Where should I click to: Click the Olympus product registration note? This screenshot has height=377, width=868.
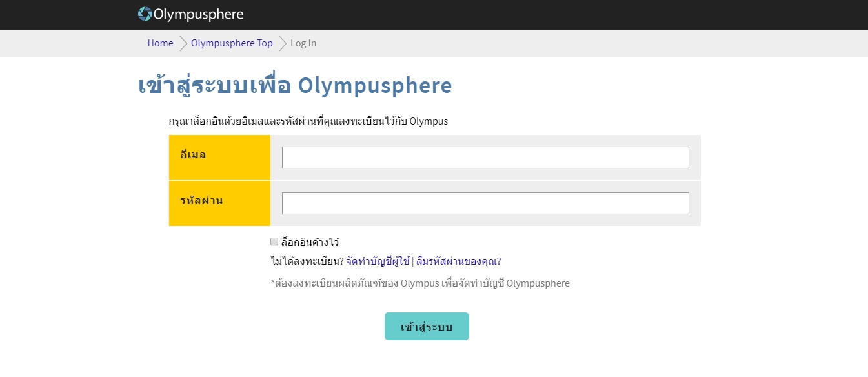[420, 283]
